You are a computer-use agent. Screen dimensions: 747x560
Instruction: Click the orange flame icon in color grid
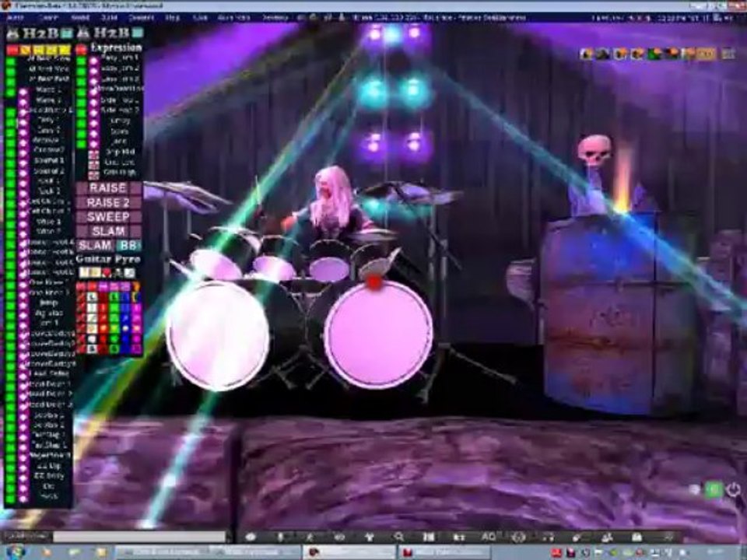(x=135, y=286)
